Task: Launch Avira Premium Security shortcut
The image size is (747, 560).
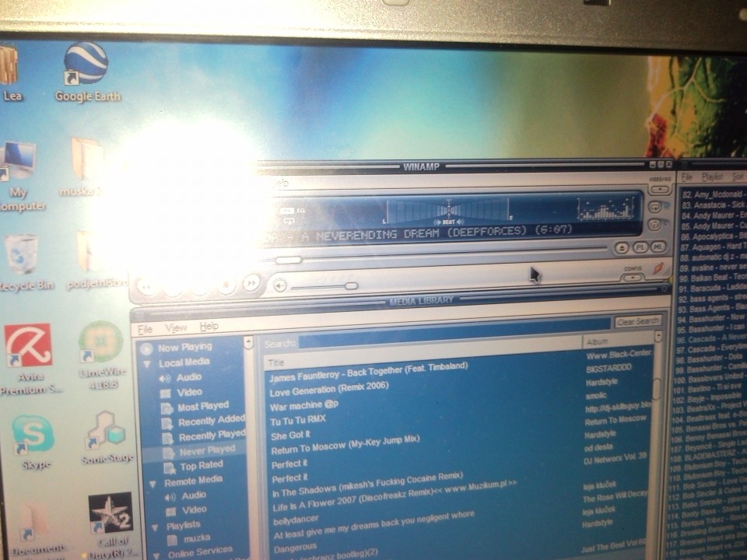Action: click(30, 359)
